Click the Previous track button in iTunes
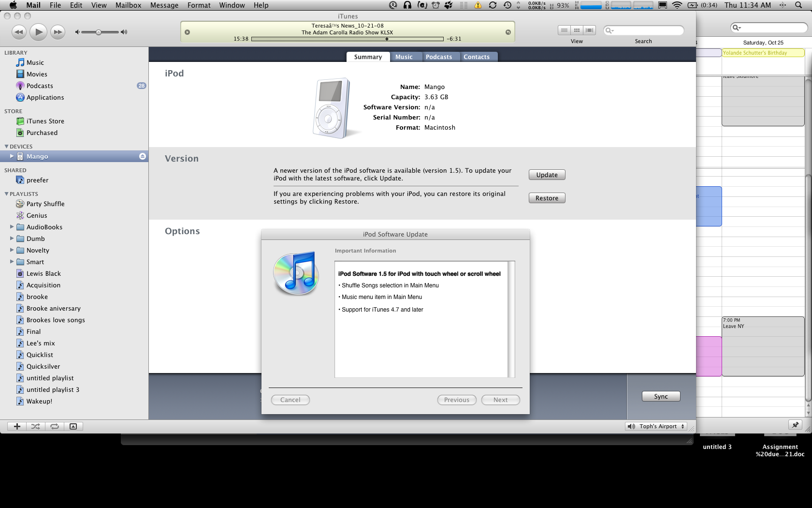 [19, 32]
